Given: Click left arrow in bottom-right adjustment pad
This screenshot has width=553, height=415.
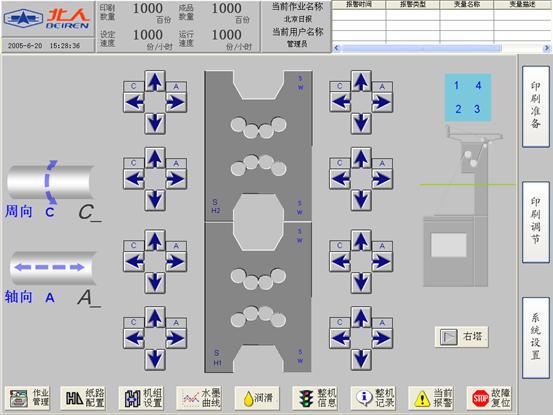Looking at the screenshot, I should tap(340, 338).
